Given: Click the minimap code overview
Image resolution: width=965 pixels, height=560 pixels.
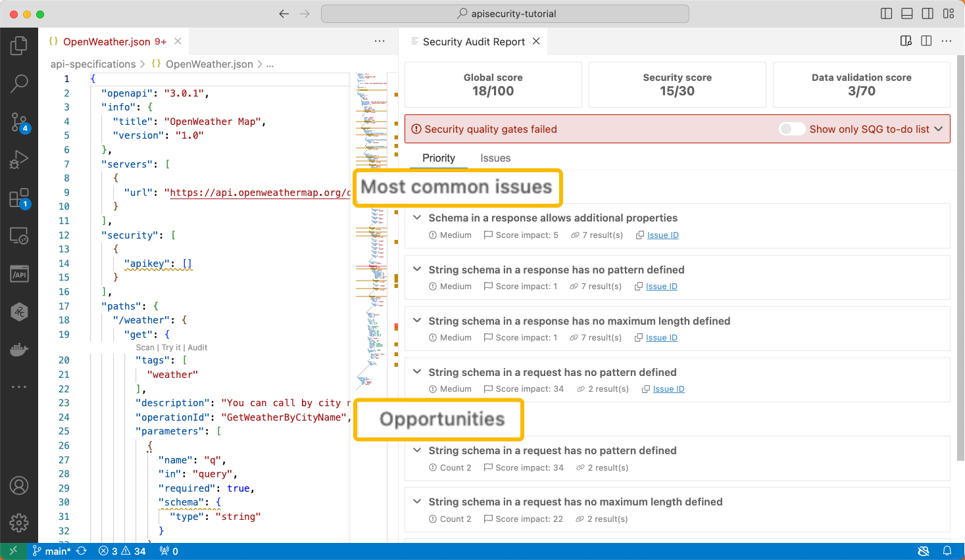Looking at the screenshot, I should [372, 230].
